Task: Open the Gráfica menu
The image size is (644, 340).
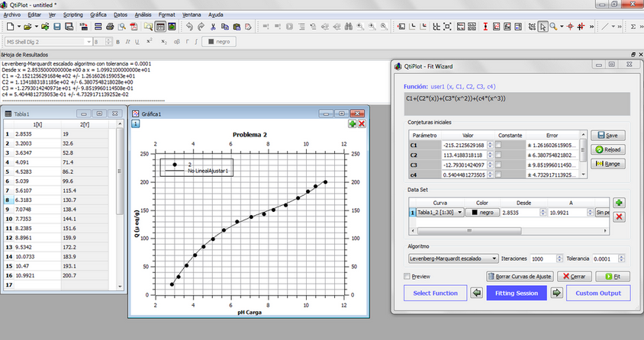Action: click(x=98, y=14)
